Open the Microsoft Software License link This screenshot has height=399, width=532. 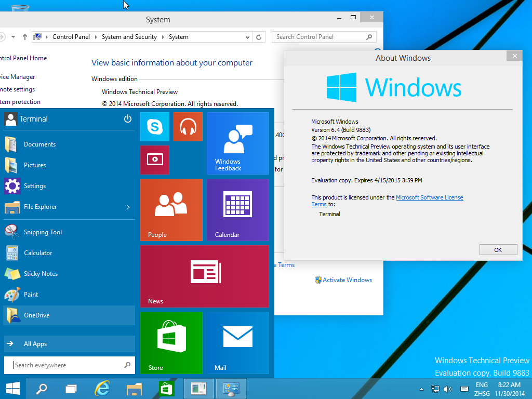click(429, 197)
